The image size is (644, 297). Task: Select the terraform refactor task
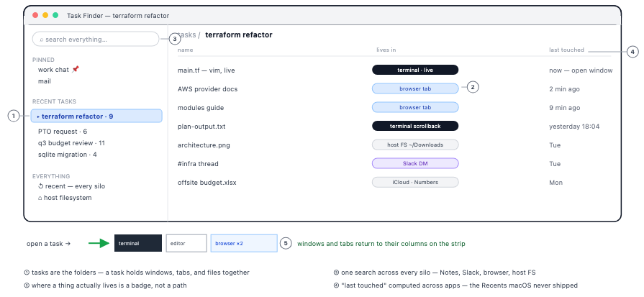pos(96,116)
